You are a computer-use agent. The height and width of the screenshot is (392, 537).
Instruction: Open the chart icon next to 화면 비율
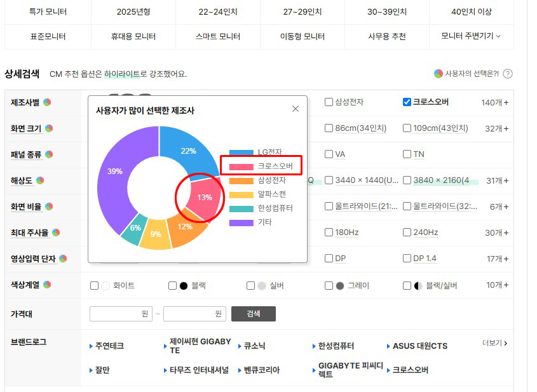click(x=48, y=206)
